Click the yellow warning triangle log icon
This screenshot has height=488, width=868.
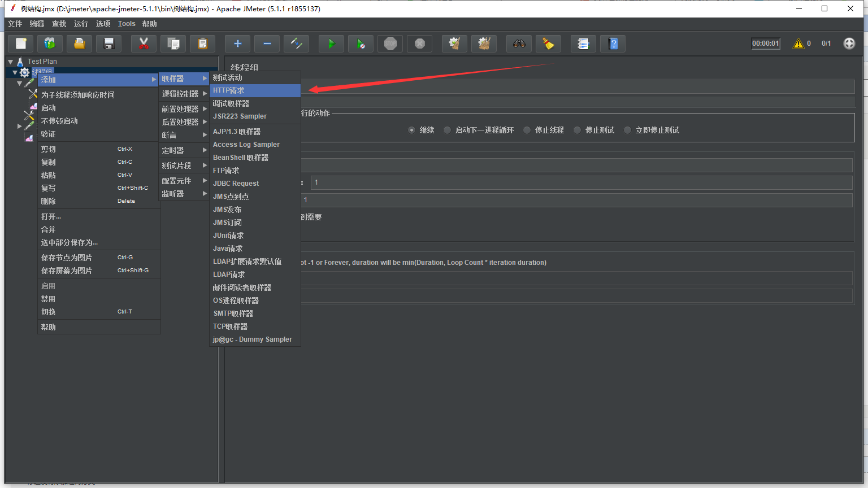798,43
